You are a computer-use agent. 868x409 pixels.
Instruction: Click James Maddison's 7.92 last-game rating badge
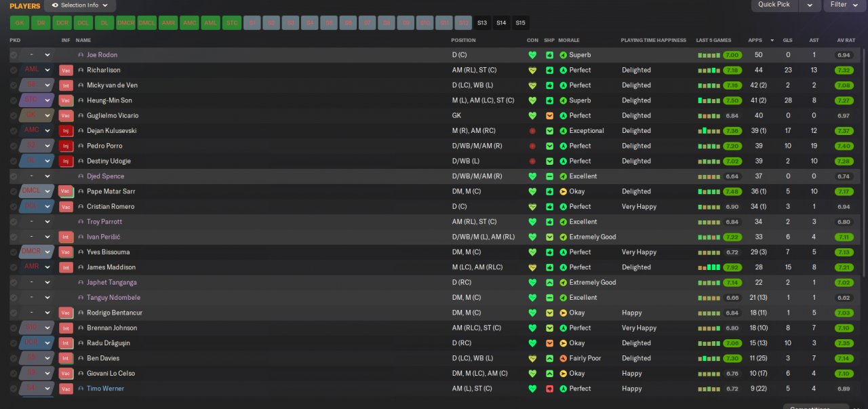click(732, 267)
